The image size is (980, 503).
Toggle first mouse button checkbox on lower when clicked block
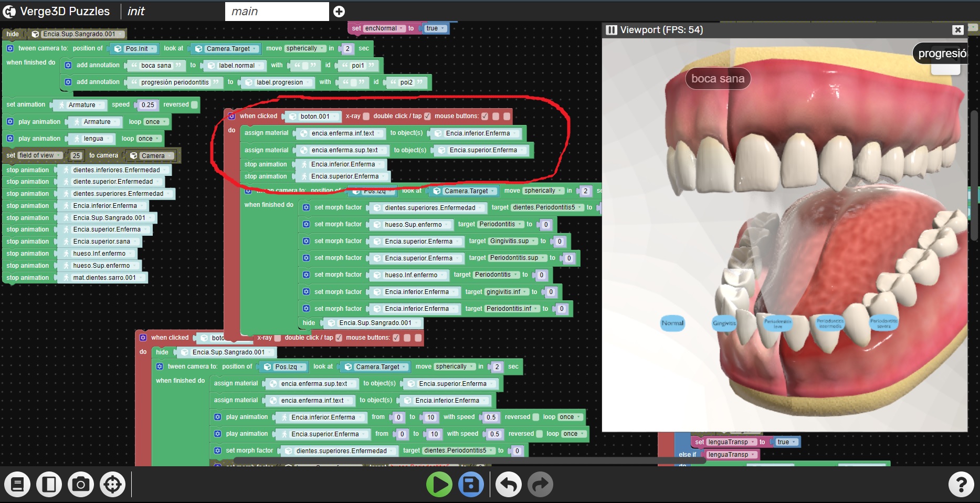[x=396, y=338]
